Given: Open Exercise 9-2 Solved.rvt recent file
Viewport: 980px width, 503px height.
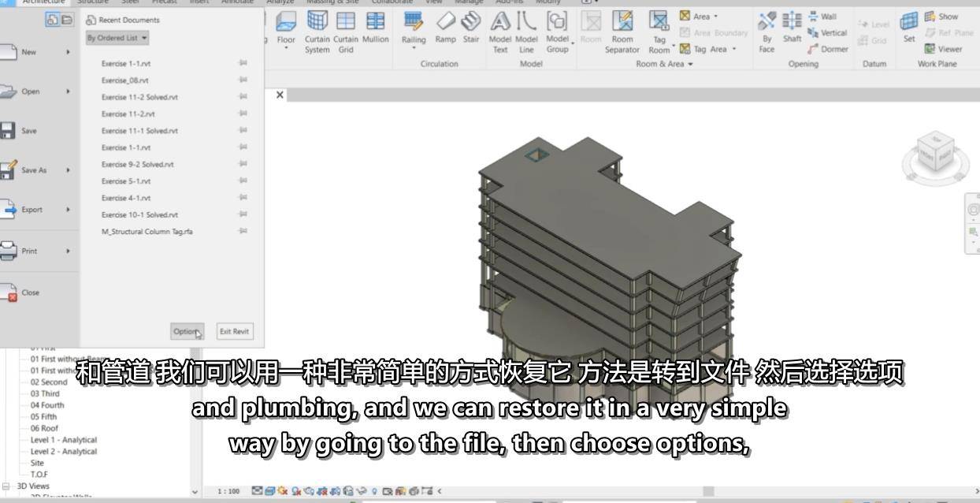Looking at the screenshot, I should [137, 164].
